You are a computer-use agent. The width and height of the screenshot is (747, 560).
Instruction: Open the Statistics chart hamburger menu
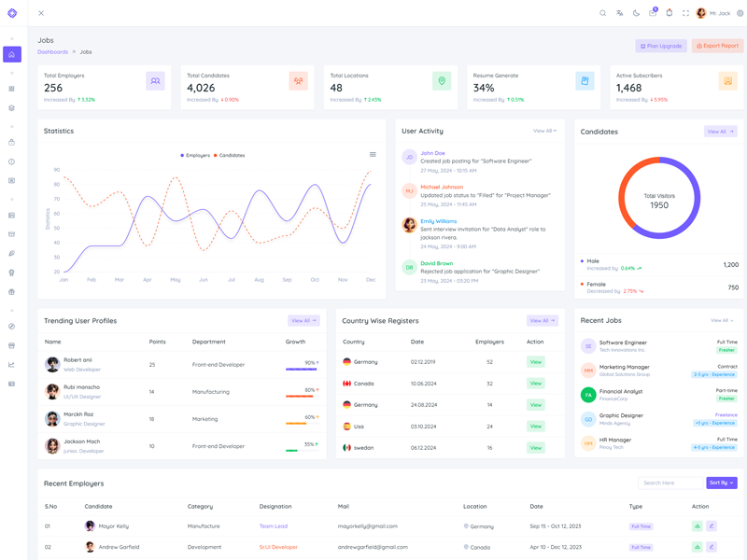pos(373,155)
